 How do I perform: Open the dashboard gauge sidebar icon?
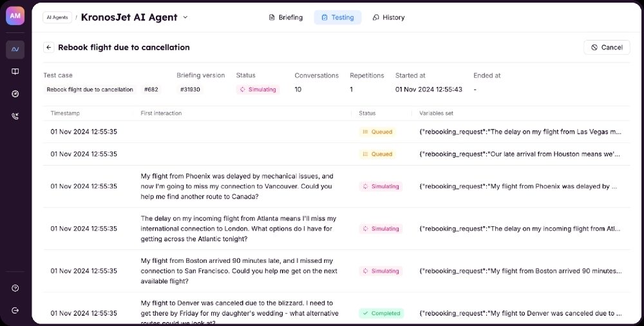tap(15, 94)
